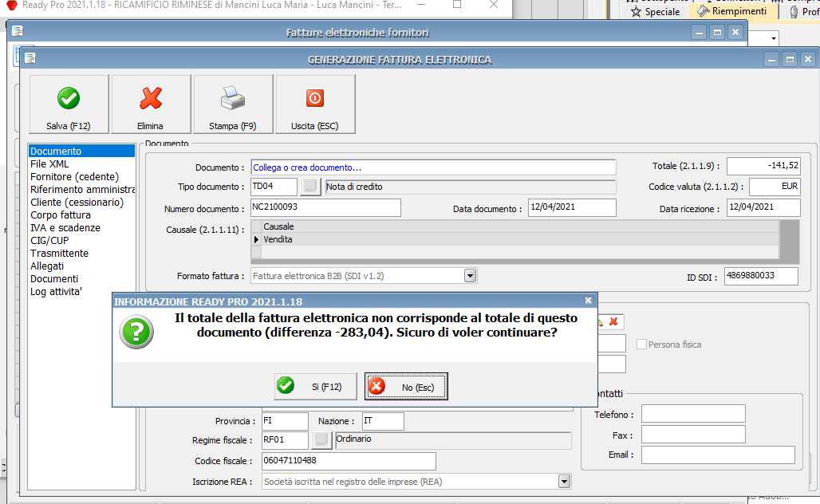Image resolution: width=820 pixels, height=504 pixels.
Task: Expand the Iscrizione REA dropdown
Action: click(564, 482)
